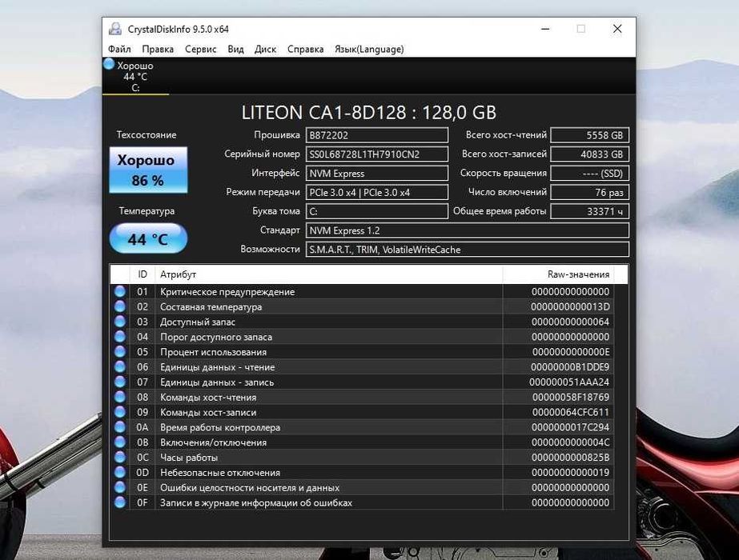The width and height of the screenshot is (739, 560).
Task: Select the row Доступный запас
Action: [362, 322]
